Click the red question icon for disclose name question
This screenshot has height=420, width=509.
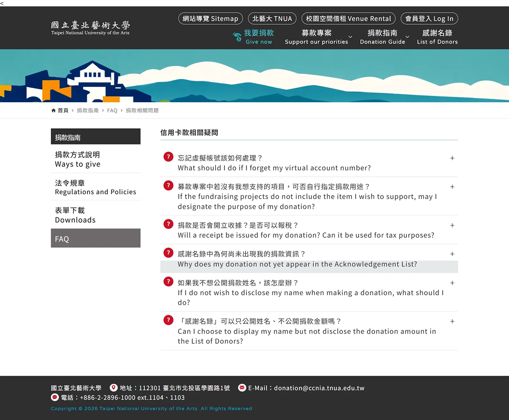click(x=168, y=281)
